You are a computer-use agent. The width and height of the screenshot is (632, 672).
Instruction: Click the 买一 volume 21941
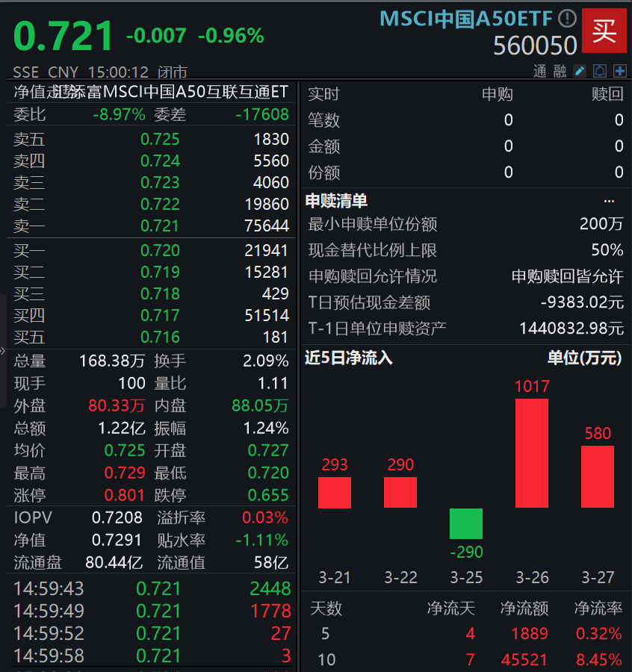(267, 250)
